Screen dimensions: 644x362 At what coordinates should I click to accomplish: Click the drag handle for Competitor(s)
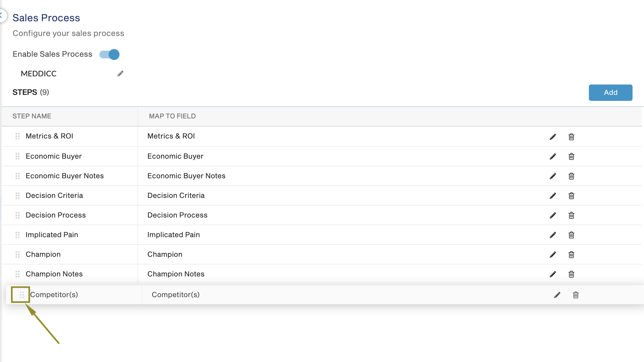pyautogui.click(x=22, y=295)
